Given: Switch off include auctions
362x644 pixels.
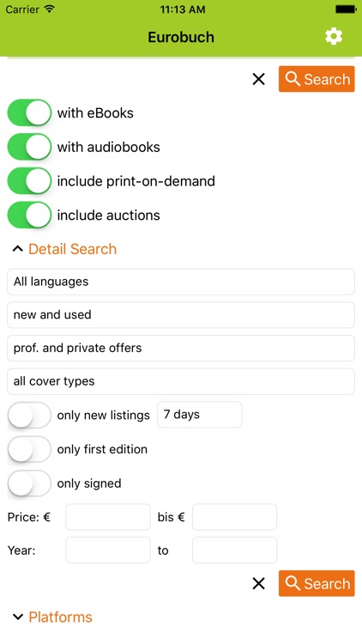Looking at the screenshot, I should pos(29,215).
